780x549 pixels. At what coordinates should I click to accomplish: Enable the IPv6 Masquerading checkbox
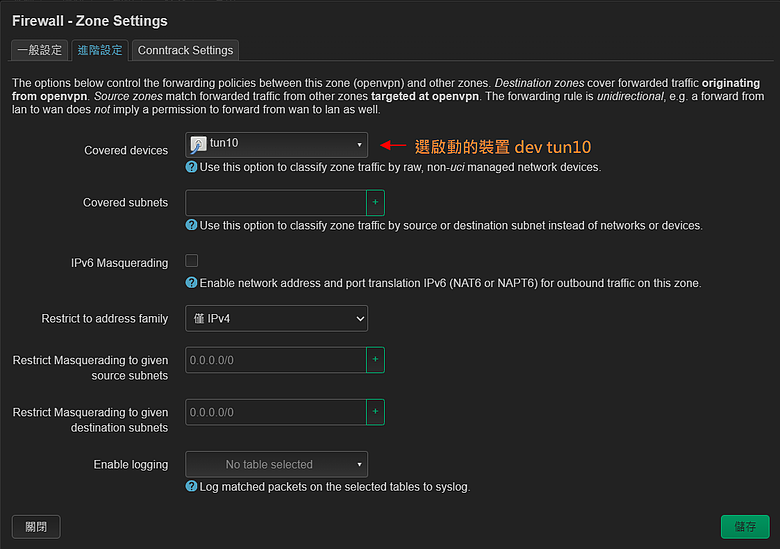pos(192,261)
